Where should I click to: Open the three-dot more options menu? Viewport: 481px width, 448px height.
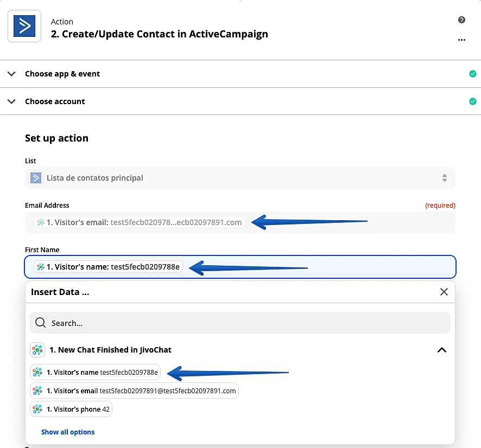(461, 40)
